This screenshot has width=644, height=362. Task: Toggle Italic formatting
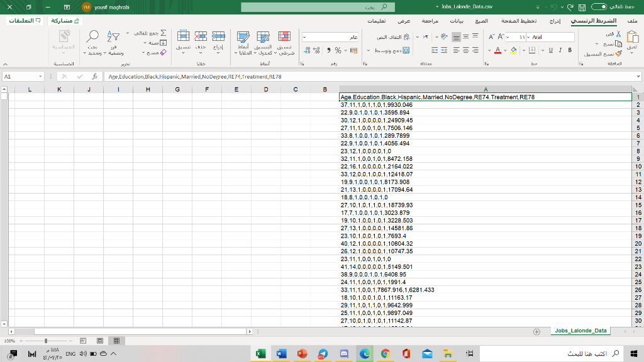[560, 50]
